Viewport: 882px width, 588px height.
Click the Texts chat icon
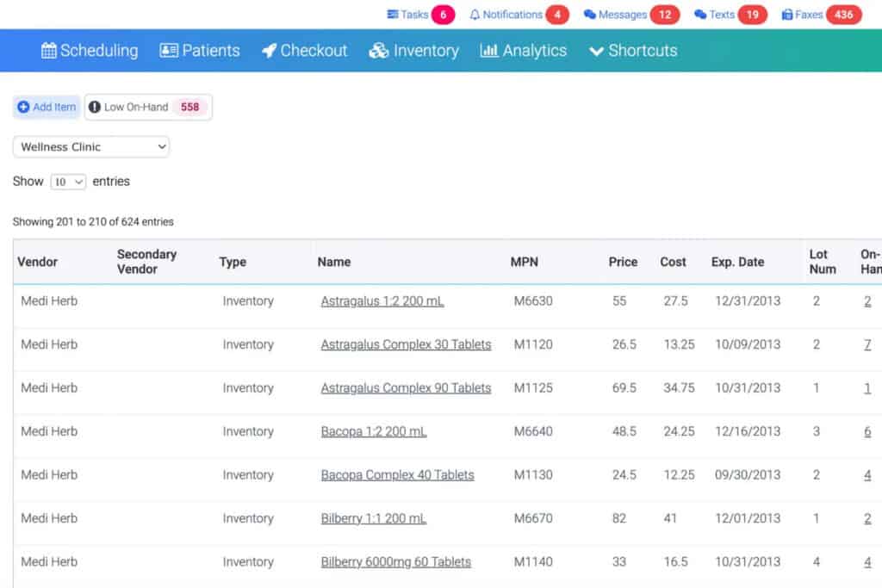click(x=700, y=15)
